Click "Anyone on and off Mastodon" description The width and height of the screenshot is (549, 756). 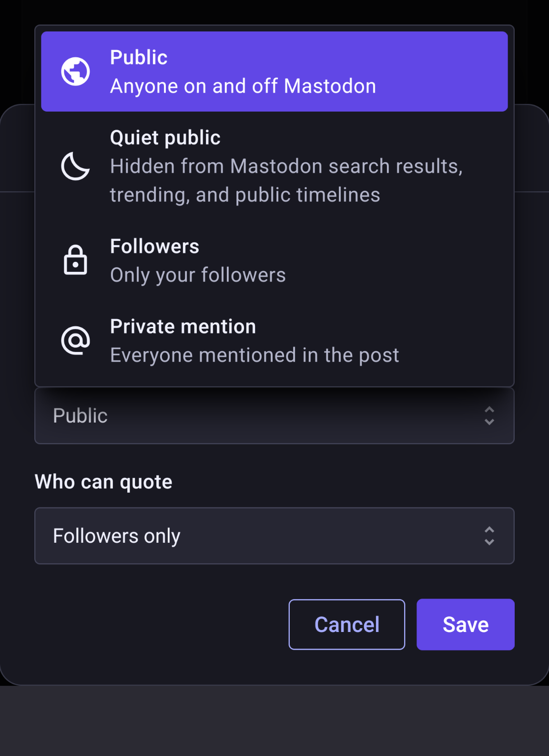coord(243,86)
